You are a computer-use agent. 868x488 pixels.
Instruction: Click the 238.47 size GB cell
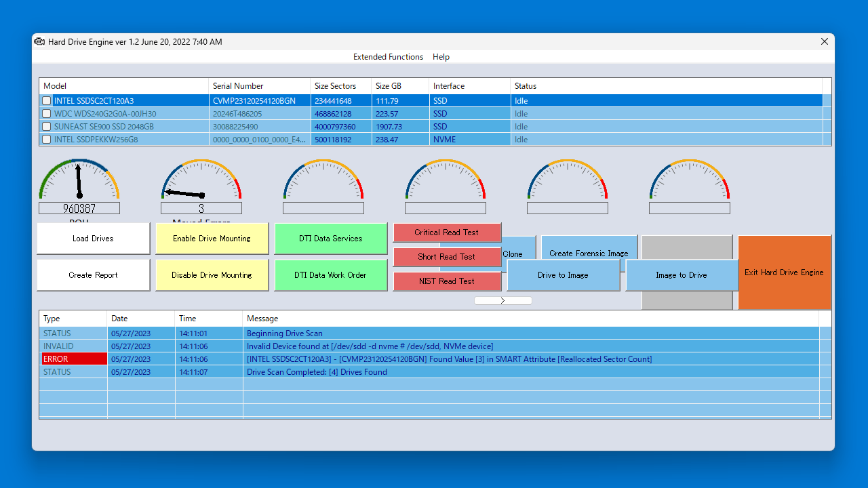pos(400,140)
